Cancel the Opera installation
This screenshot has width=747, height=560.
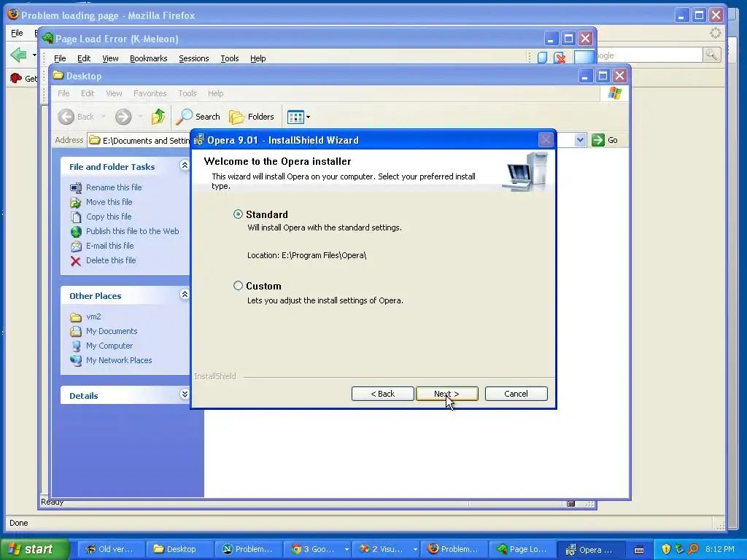pyautogui.click(x=516, y=394)
